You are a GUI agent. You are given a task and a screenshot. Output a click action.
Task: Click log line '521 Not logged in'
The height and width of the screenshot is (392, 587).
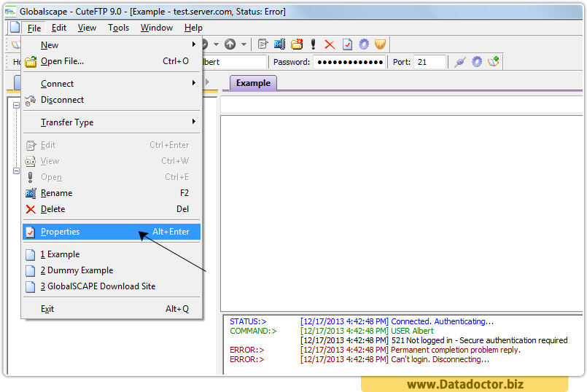point(480,340)
